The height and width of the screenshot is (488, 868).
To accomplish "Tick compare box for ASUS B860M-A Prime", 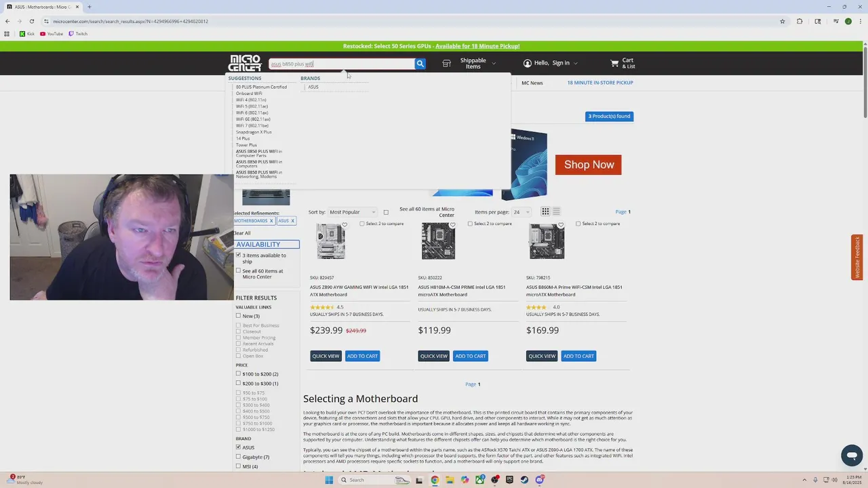I will (x=578, y=224).
